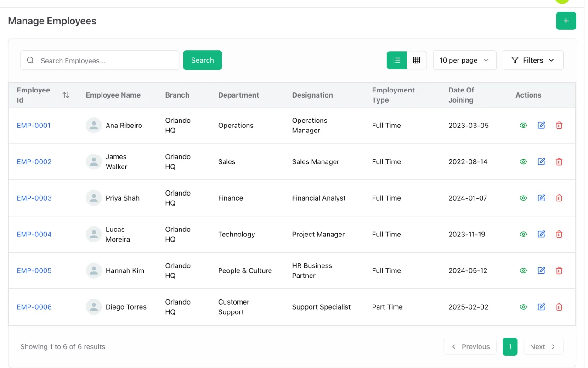The width and height of the screenshot is (588, 368).
Task: View Diego Torres's details via eye icon
Action: coord(523,307)
